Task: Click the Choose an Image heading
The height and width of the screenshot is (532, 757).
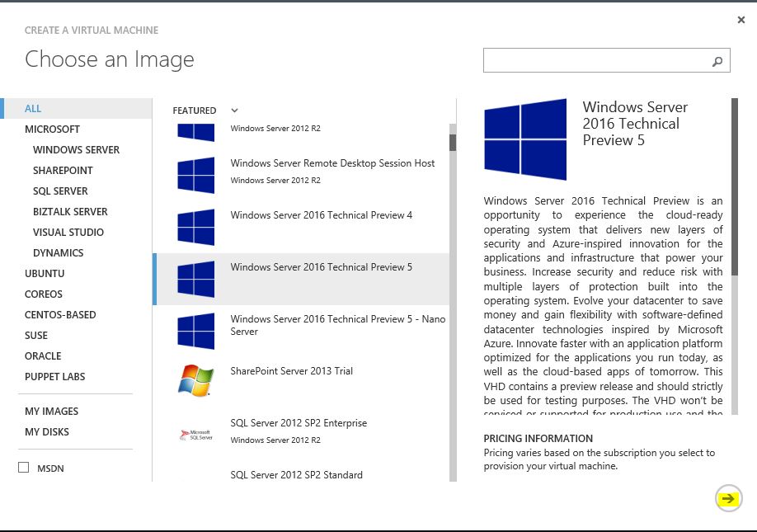Action: (x=110, y=59)
